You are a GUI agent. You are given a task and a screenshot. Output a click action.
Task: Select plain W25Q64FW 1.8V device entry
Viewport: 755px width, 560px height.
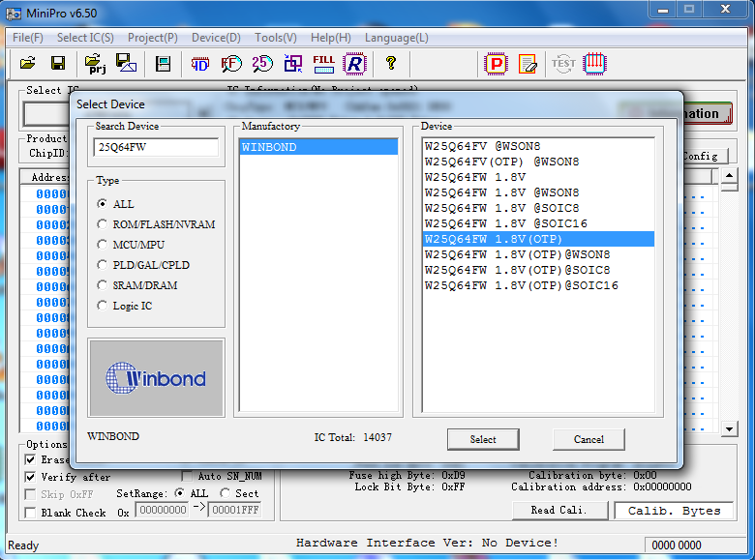pyautogui.click(x=538, y=177)
